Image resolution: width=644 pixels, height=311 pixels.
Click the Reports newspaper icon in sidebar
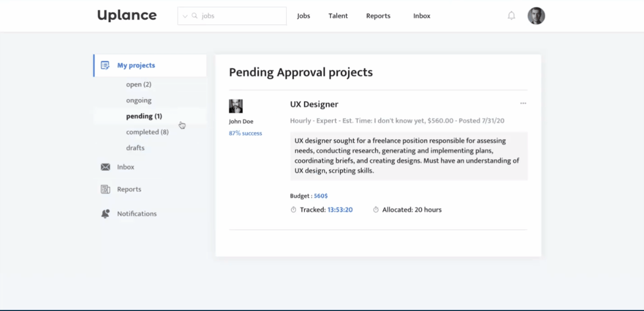105,189
